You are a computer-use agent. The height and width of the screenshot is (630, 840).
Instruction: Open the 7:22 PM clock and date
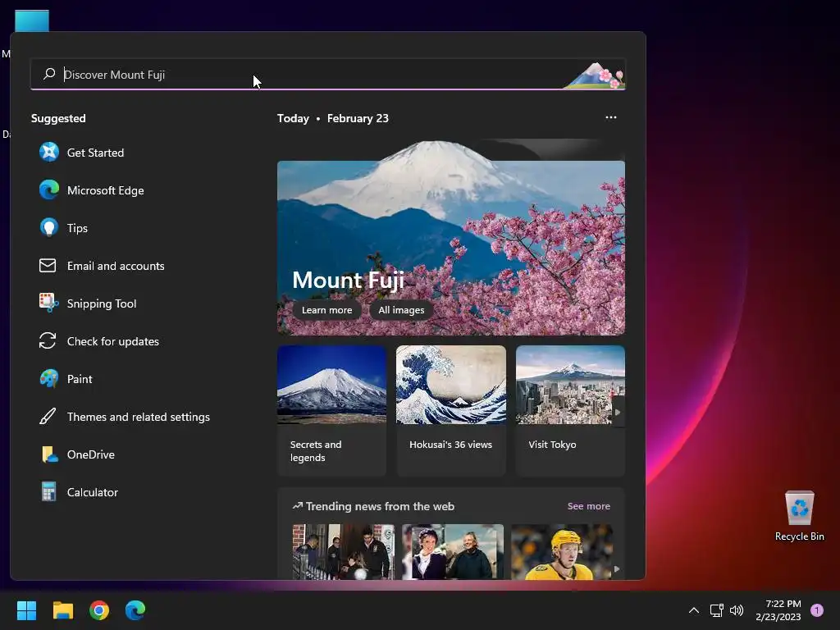tap(778, 610)
